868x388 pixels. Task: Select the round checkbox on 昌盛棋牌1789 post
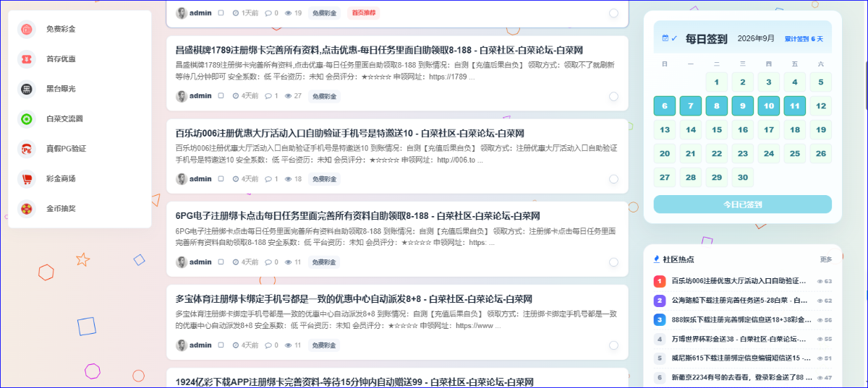(x=613, y=96)
